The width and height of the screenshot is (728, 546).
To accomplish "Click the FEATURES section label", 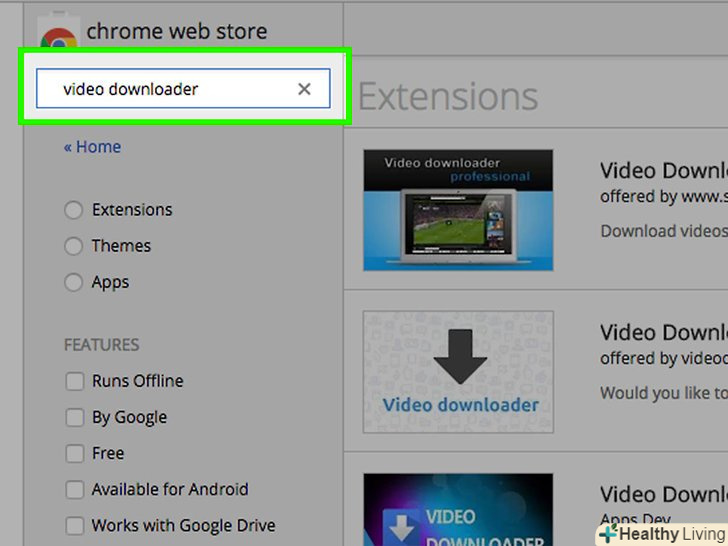I will click(102, 345).
